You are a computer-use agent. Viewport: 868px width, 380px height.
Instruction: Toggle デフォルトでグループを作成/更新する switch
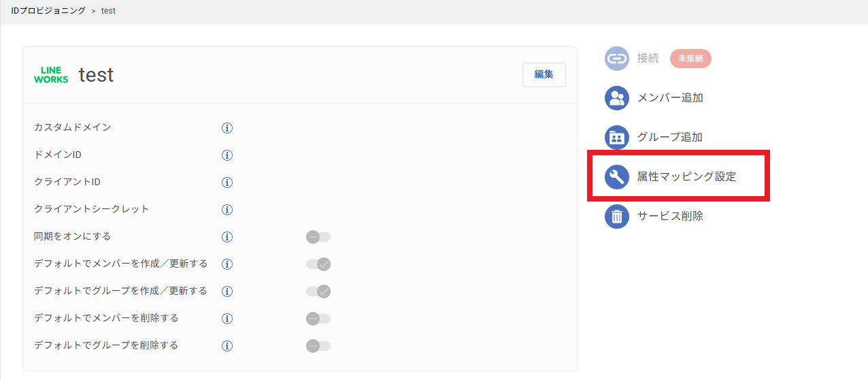tap(318, 291)
